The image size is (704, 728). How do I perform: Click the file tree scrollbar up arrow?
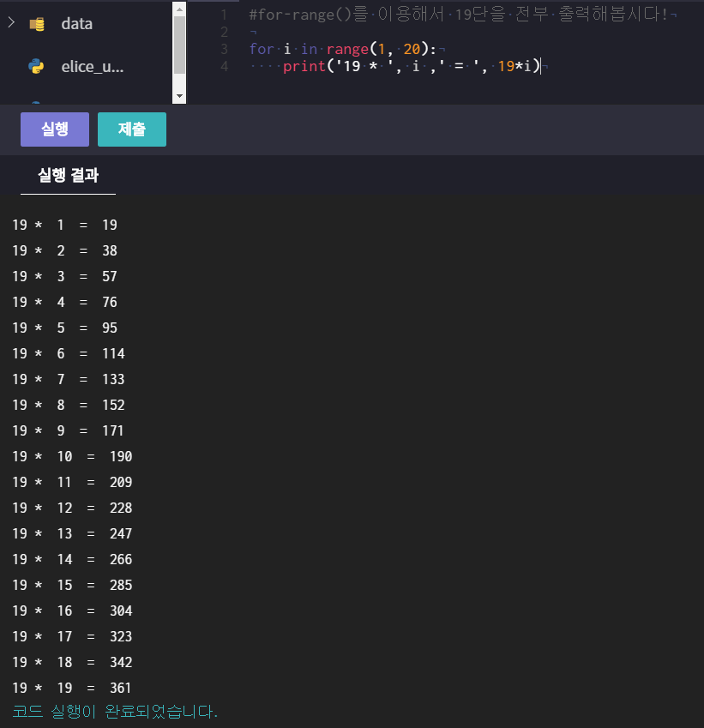pyautogui.click(x=179, y=9)
